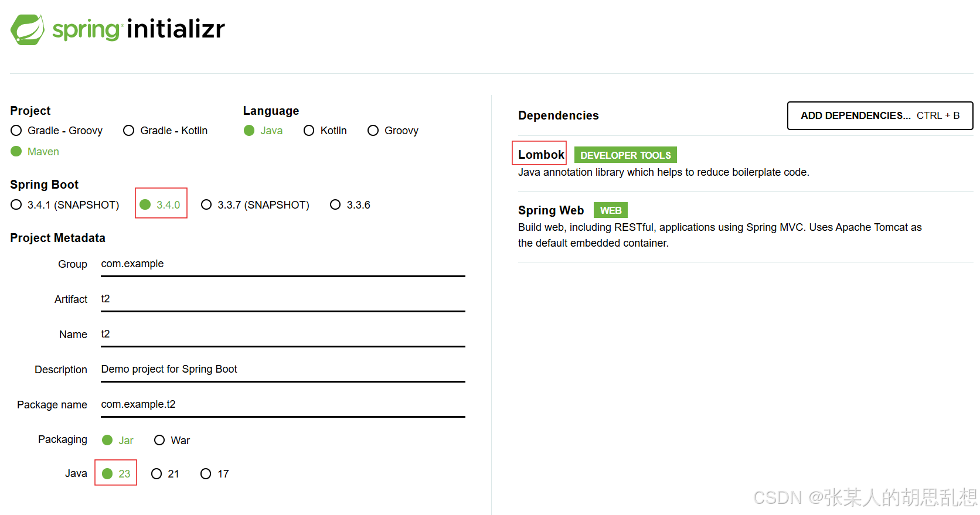
Task: Edit the Artifact field
Action: [283, 300]
